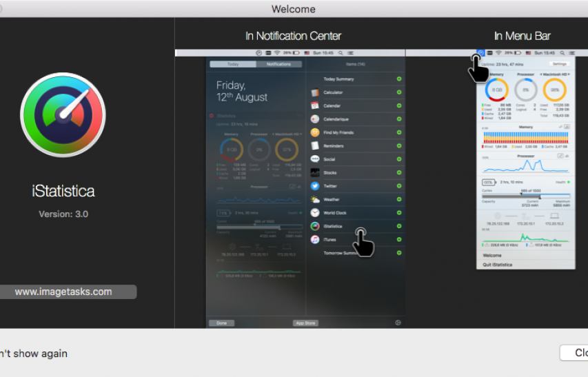Click the Processor donut chart in Menu Bar preview
The image size is (588, 377).
(x=526, y=90)
